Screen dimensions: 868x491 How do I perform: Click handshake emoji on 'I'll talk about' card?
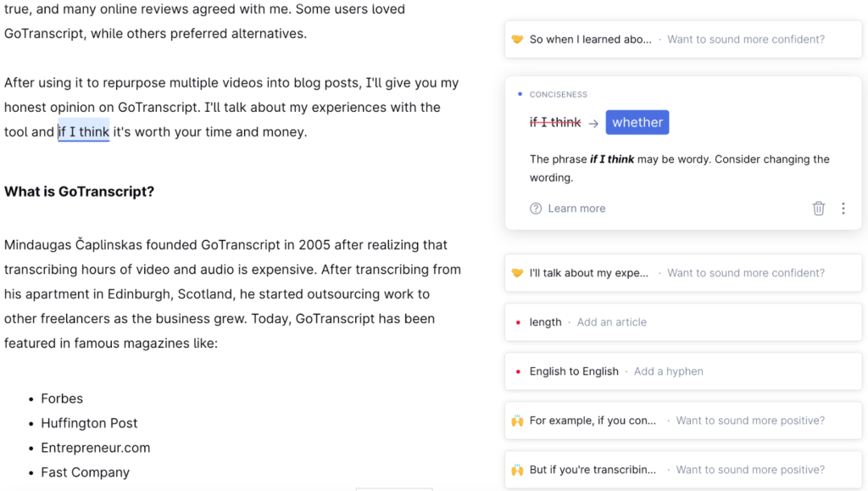[x=517, y=273]
